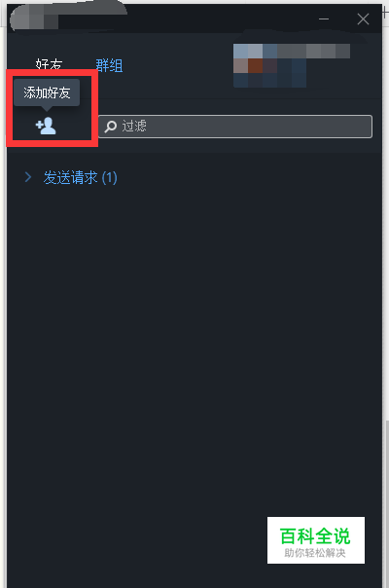389x588 pixels.
Task: Click the 添加好友 tooltip bubble
Action: [47, 92]
